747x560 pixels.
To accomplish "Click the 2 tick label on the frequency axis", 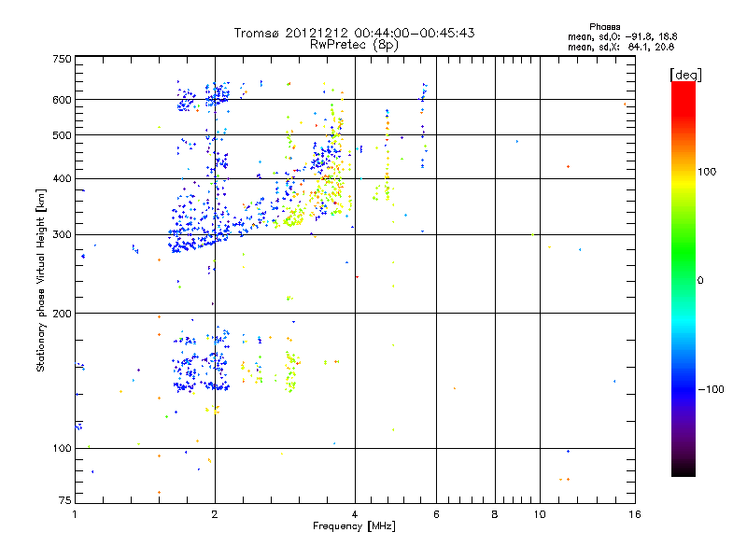I will click(215, 514).
